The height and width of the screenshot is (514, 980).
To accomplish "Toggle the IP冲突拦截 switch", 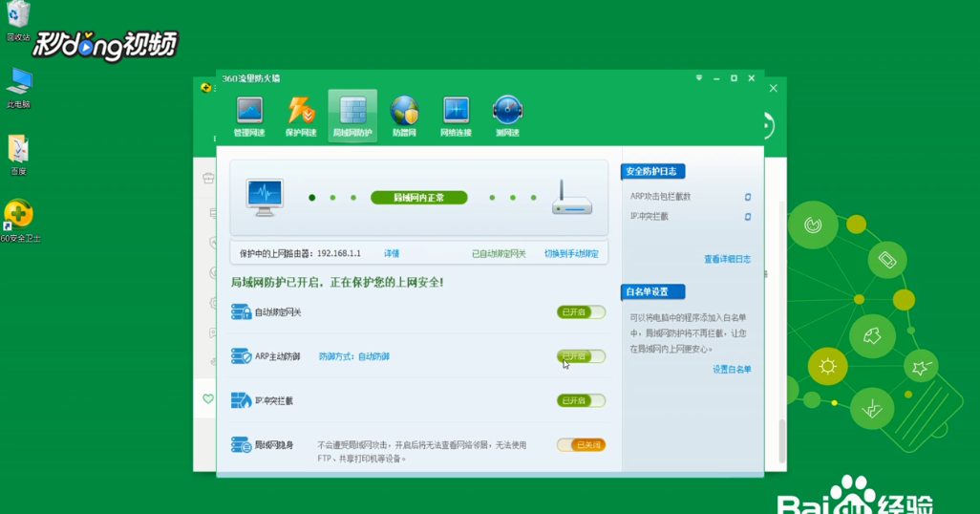I will coord(582,401).
